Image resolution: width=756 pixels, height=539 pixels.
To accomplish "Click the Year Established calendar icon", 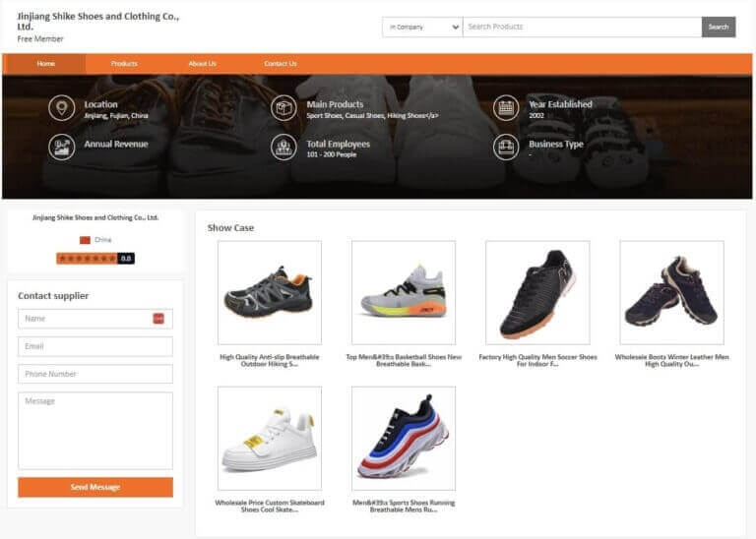I will click(x=506, y=108).
